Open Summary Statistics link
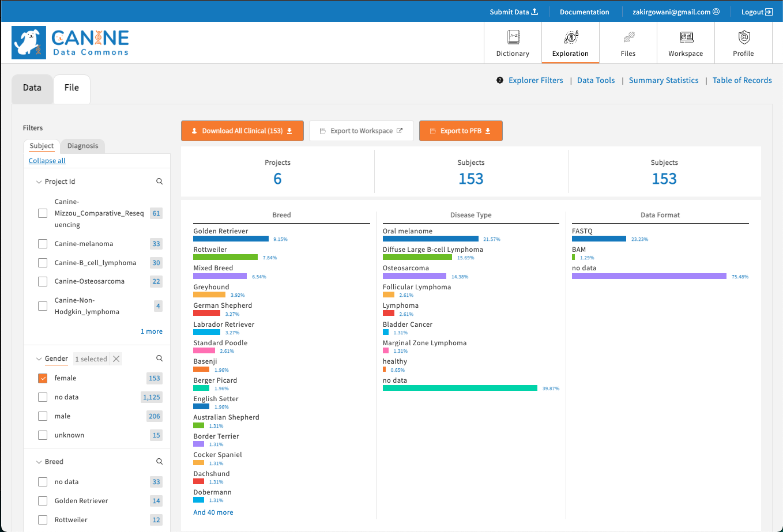This screenshot has height=532, width=783. [664, 80]
